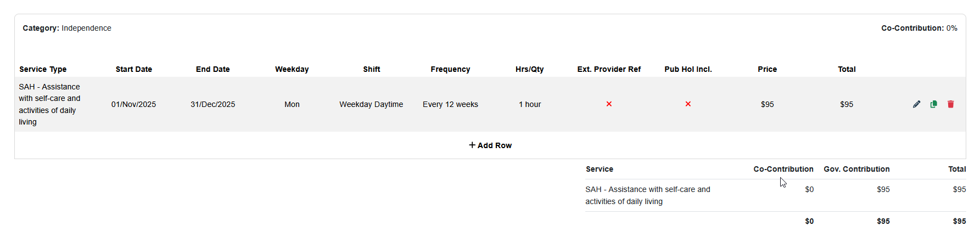Click the End Date column header
Image resolution: width=980 pixels, height=237 pixels.
[x=213, y=69]
